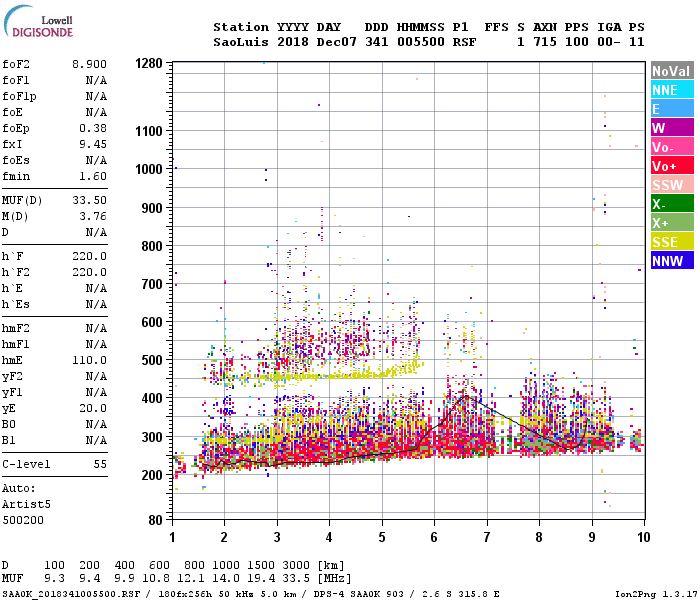Click the yE value 20.0
The image size is (700, 600).
click(x=93, y=408)
